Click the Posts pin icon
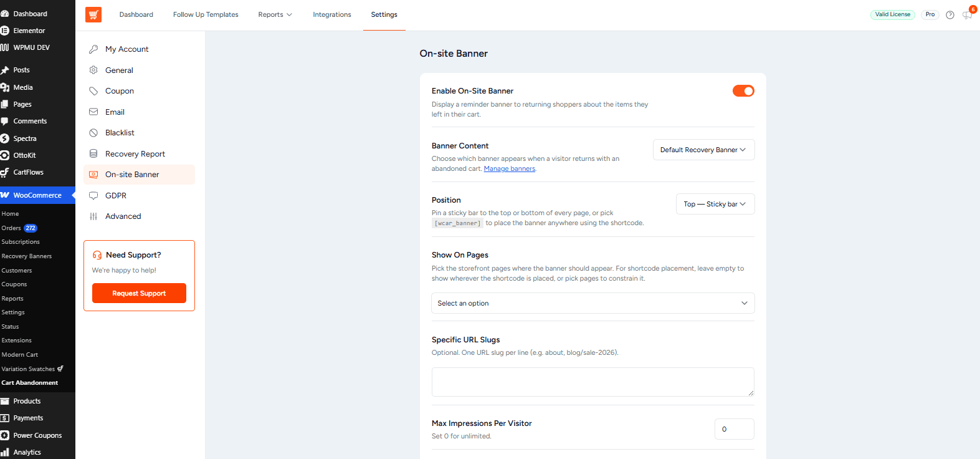This screenshot has height=459, width=980. (5, 70)
